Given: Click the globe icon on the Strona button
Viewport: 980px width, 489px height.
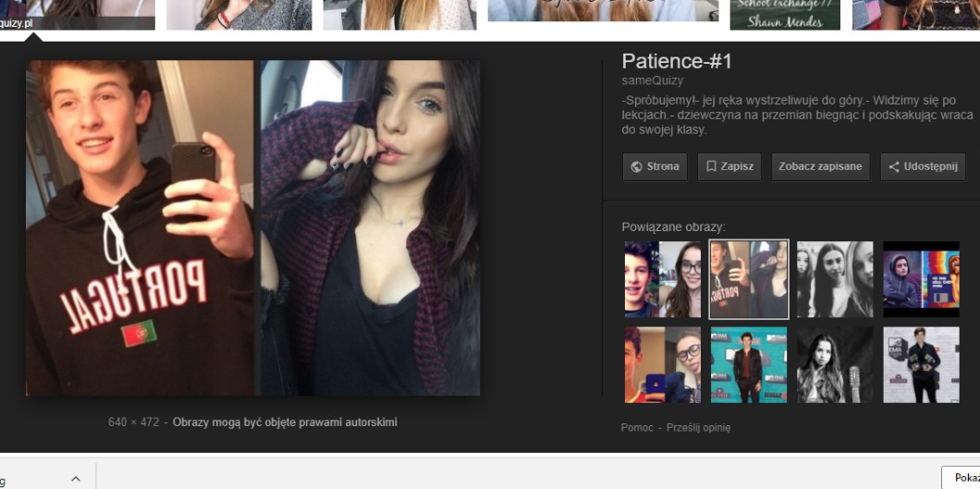Looking at the screenshot, I should [636, 167].
